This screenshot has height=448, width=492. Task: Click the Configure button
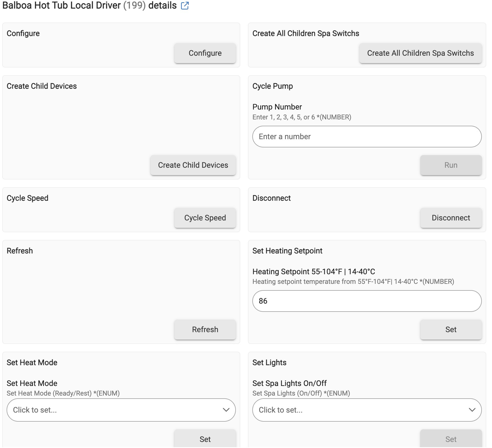click(x=205, y=53)
